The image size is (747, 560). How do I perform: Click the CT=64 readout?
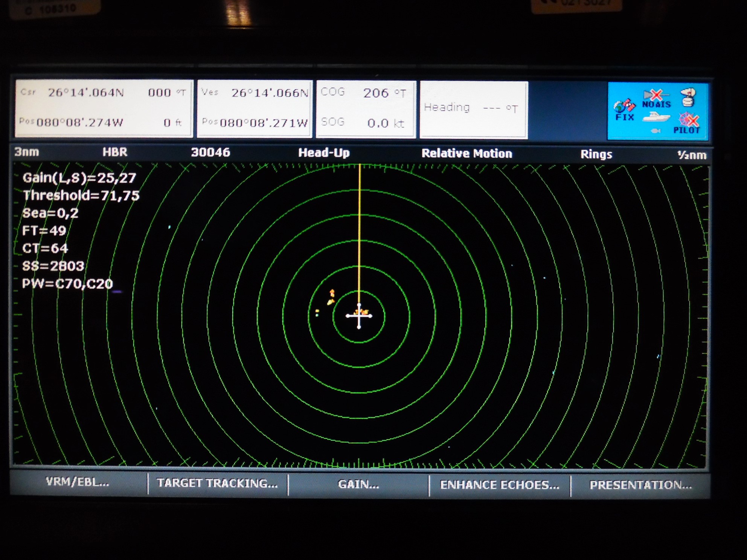click(x=45, y=248)
